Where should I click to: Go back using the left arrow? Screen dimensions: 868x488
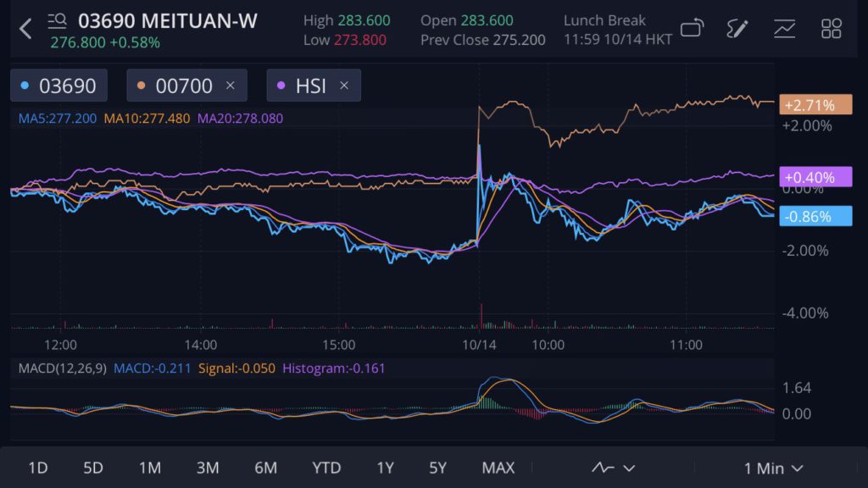[25, 28]
